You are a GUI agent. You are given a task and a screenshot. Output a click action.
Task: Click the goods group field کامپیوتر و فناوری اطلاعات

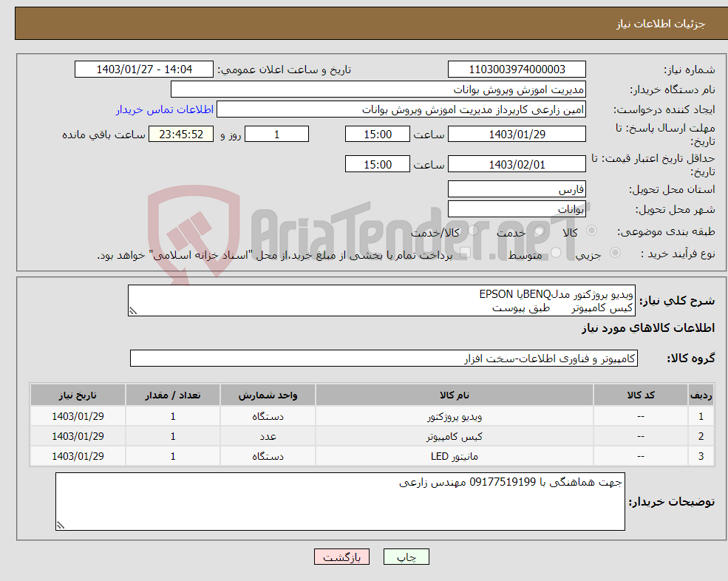384,358
